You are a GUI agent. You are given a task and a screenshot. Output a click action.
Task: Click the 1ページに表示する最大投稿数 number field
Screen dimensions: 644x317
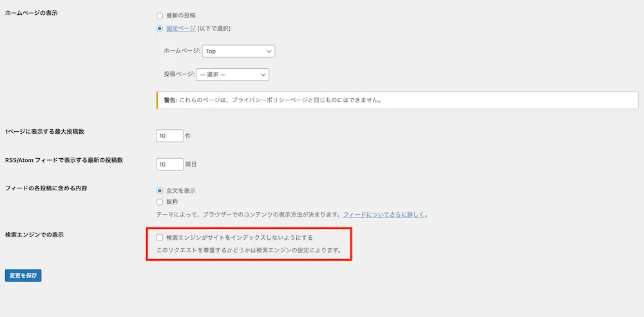coord(169,136)
